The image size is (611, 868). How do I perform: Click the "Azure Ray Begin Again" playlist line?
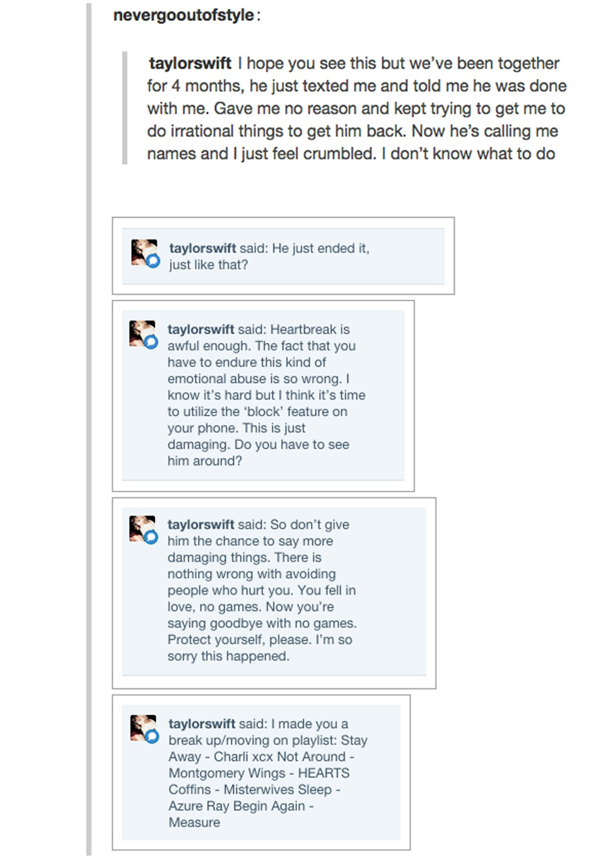point(237,806)
